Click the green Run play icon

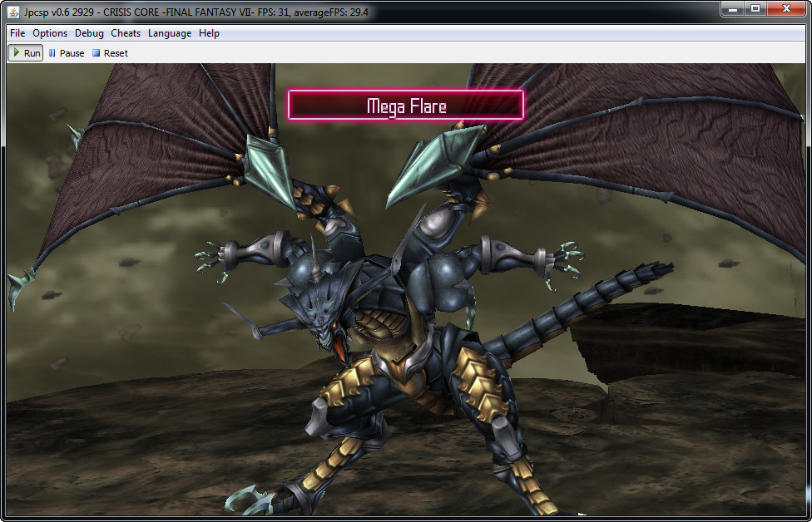pyautogui.click(x=17, y=53)
